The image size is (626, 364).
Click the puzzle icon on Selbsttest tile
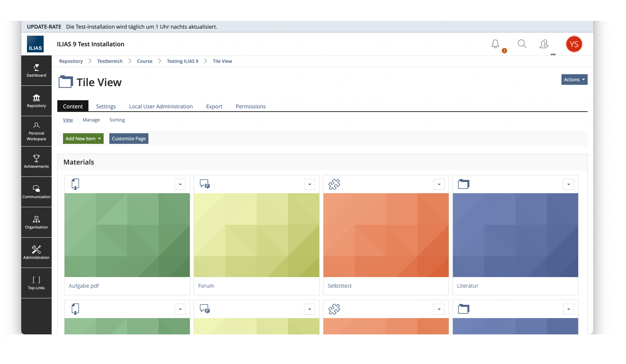tap(334, 184)
